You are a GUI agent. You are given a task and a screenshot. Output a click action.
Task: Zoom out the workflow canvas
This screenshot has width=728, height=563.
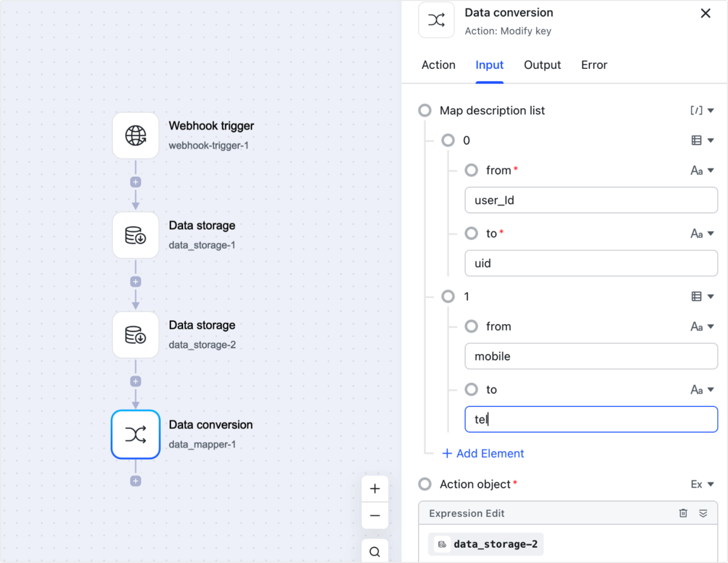tap(374, 515)
